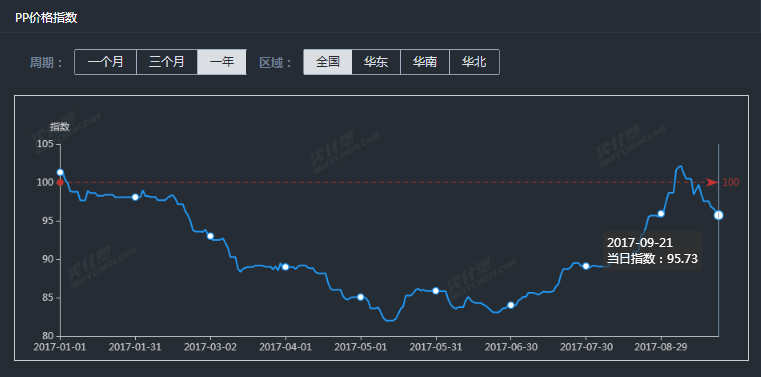The height and width of the screenshot is (377, 761).
Task: Click the red arrow at baseline 100
Action: coord(712,182)
